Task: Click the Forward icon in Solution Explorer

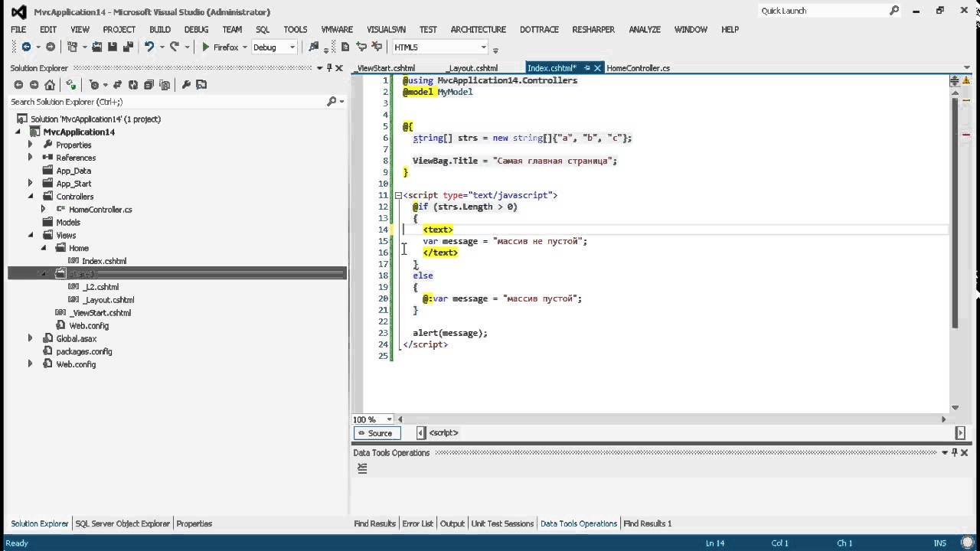Action: (34, 85)
